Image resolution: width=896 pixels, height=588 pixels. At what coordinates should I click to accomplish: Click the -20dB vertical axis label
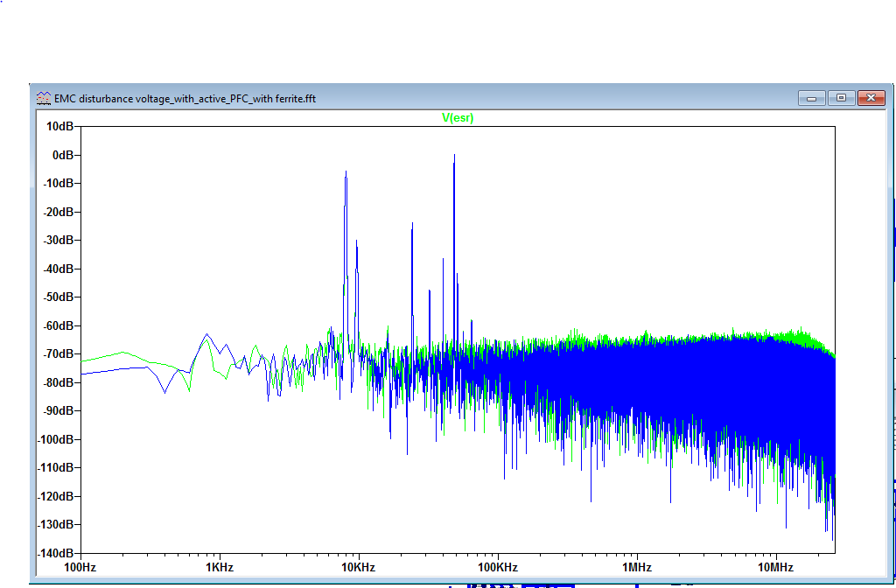pos(59,212)
